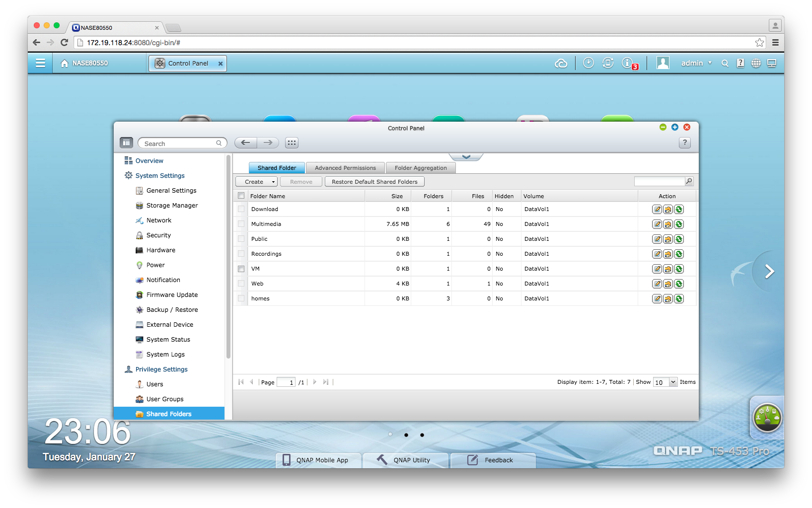Open User Groups in sidebar
Screen dimensions: 812x508
(165, 399)
